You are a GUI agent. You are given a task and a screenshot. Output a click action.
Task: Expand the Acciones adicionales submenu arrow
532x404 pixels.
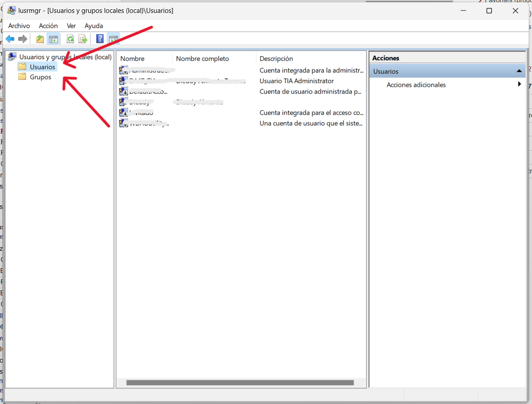point(520,84)
